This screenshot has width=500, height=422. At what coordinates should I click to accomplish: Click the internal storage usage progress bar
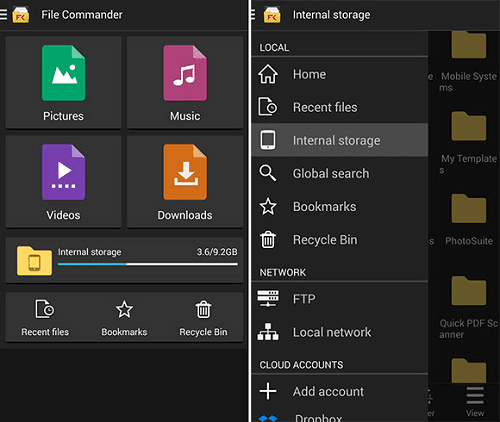point(148,264)
